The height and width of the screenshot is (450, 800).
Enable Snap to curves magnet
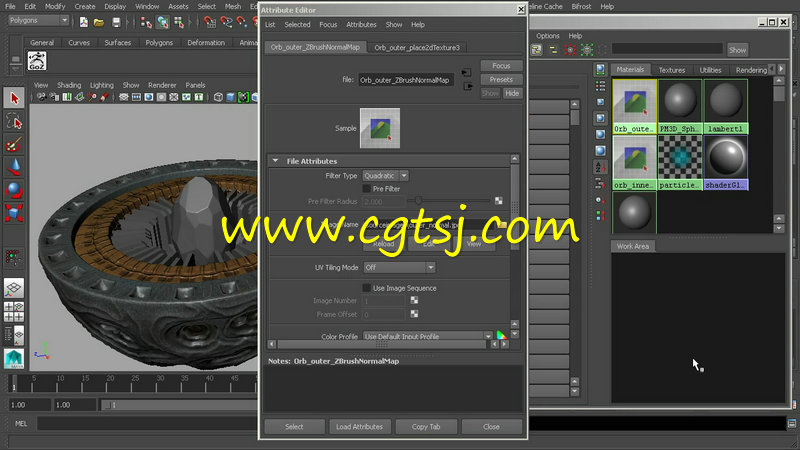pos(226,21)
